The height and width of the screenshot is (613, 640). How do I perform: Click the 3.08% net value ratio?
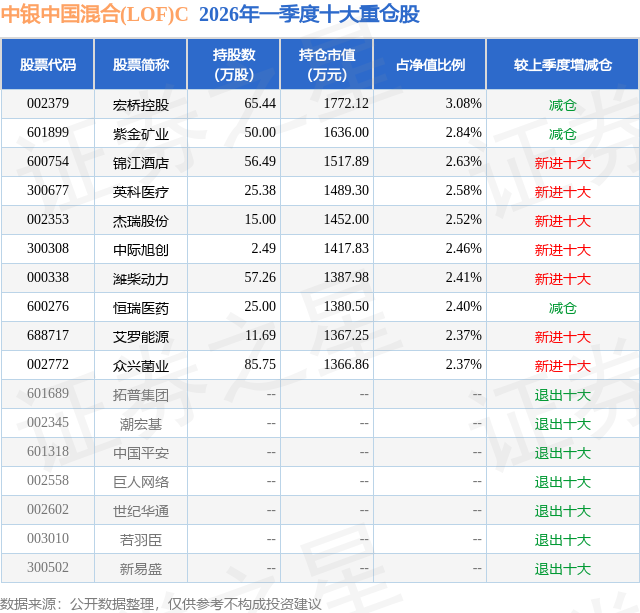[463, 103]
